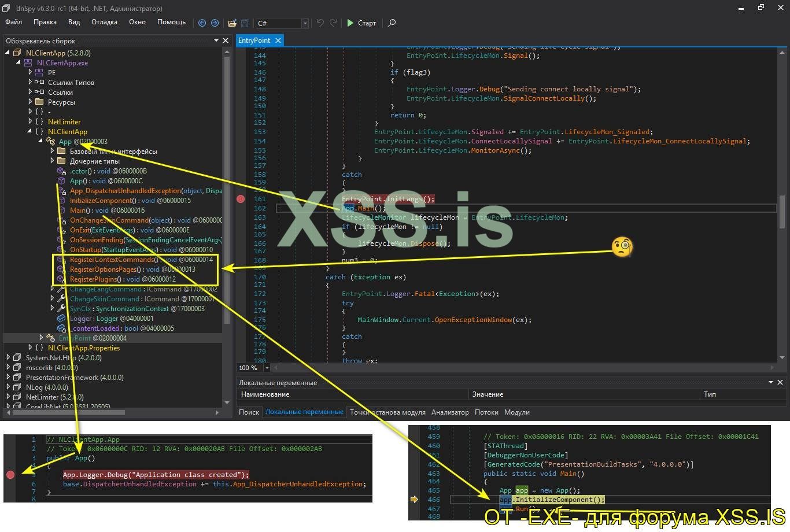Open the Отладка menu
Viewport: 790px width, 532px height.
pos(104,22)
